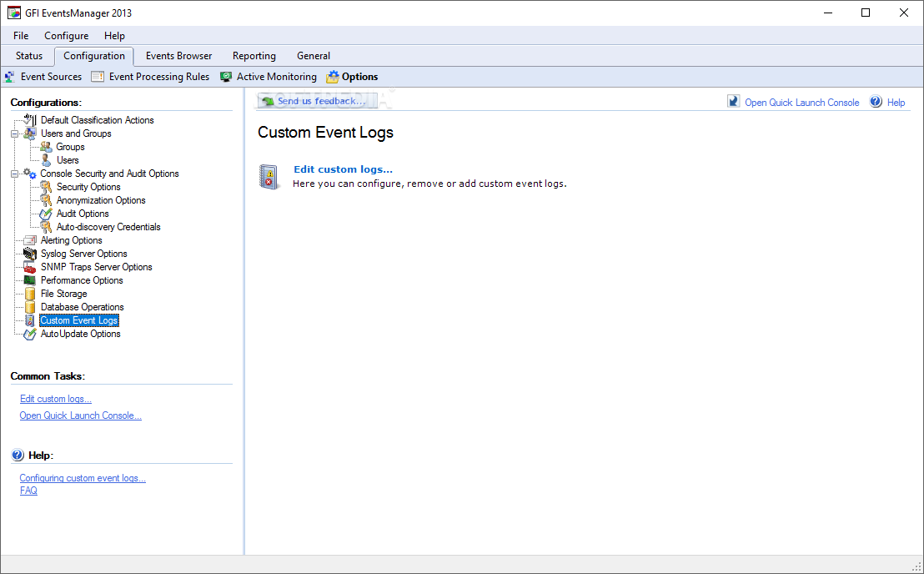Select Default Classification Actions tree item
The height and width of the screenshot is (574, 924).
tap(98, 120)
